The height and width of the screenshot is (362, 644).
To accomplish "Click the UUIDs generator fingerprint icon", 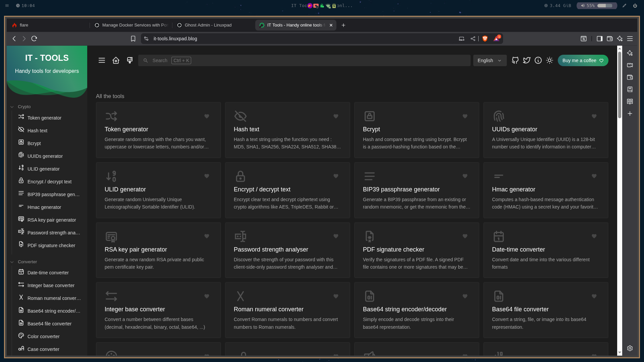I will pyautogui.click(x=499, y=116).
